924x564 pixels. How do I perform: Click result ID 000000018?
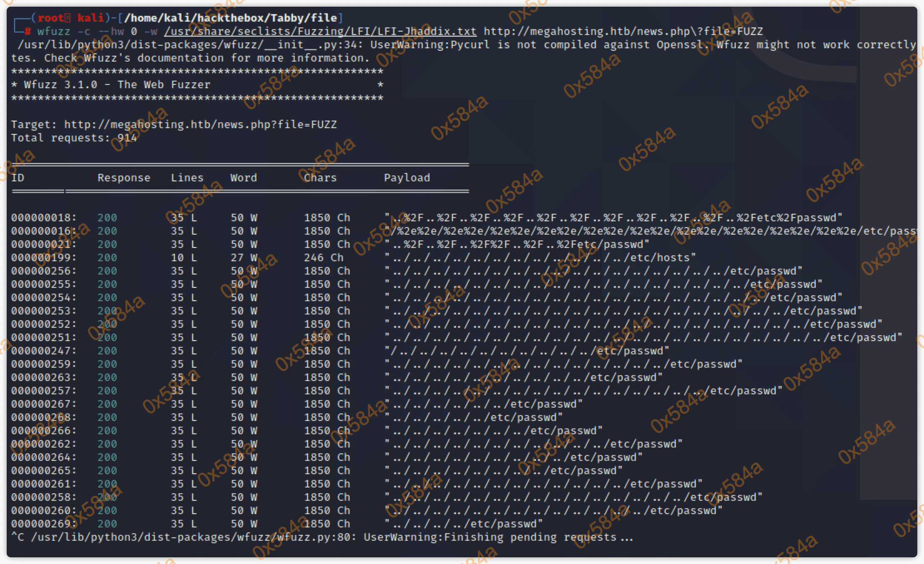pos(44,218)
